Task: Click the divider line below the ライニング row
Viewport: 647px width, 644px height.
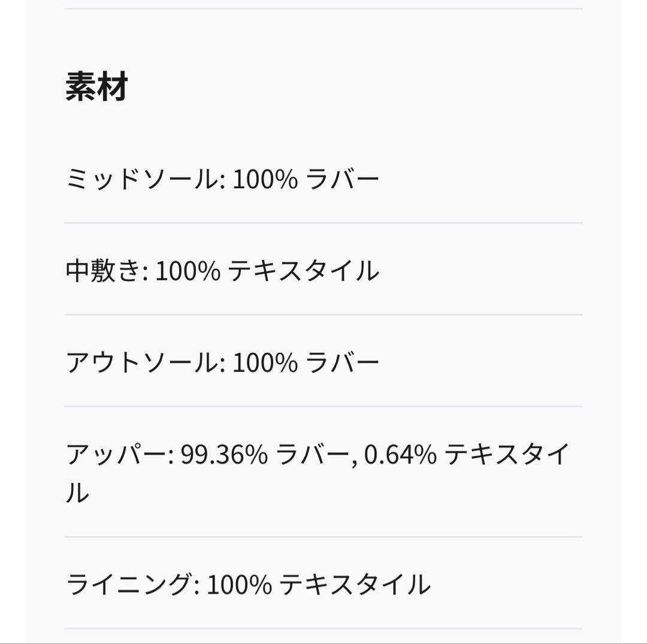Action: 323,628
